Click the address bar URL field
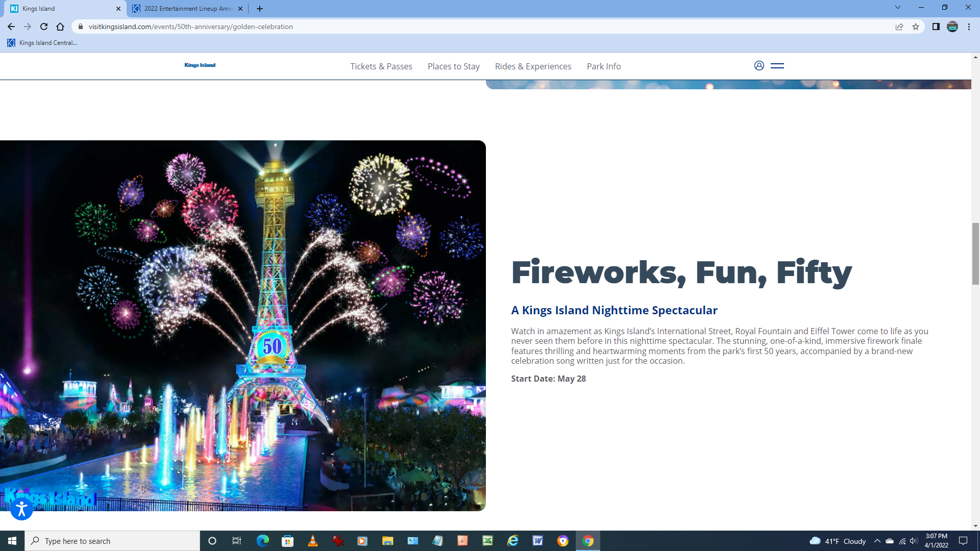This screenshot has height=551, width=980. [x=485, y=27]
